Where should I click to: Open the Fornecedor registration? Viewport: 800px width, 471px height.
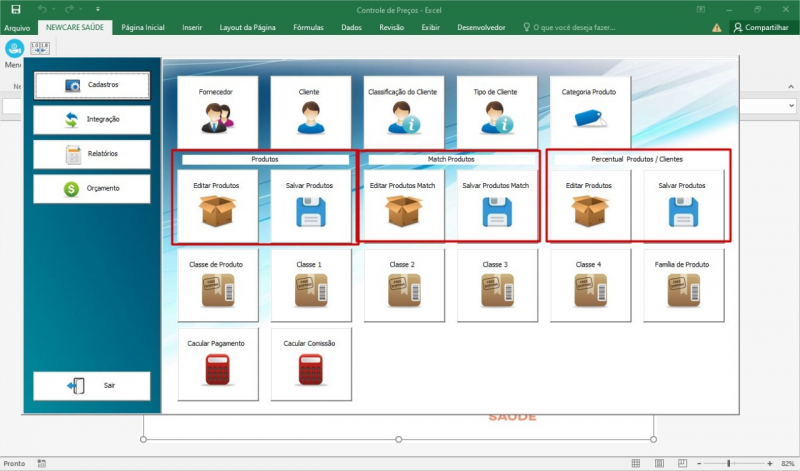pyautogui.click(x=217, y=117)
